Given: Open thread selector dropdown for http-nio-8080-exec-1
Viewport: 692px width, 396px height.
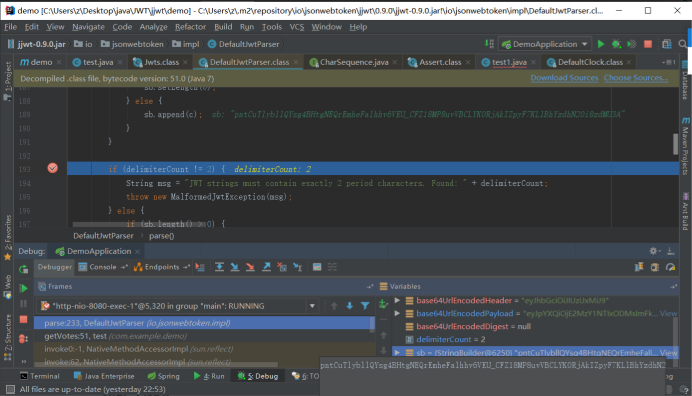Looking at the screenshot, I should click(312, 306).
